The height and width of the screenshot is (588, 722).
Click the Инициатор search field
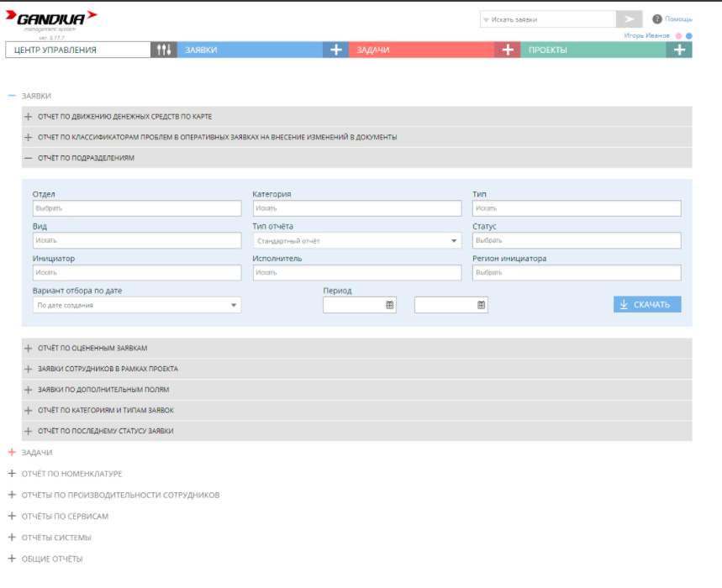pyautogui.click(x=137, y=273)
